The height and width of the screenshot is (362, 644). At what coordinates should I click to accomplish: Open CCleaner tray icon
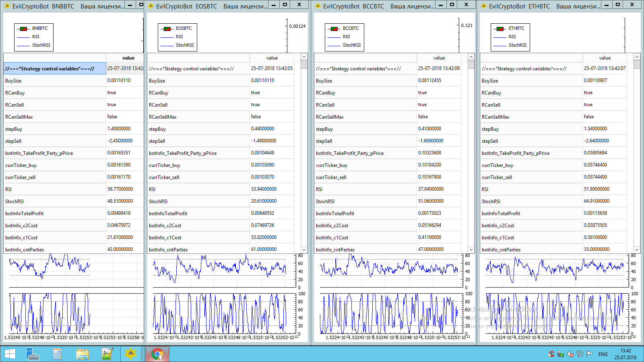click(551, 354)
